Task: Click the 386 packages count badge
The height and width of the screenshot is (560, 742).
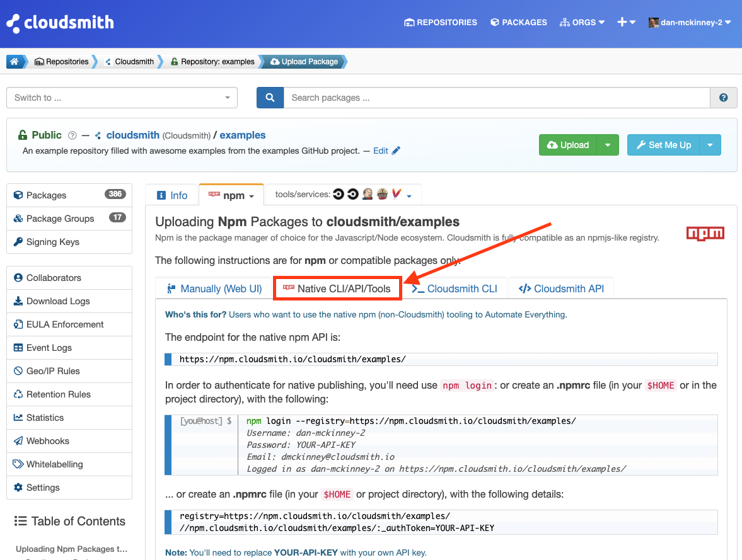Action: point(115,194)
